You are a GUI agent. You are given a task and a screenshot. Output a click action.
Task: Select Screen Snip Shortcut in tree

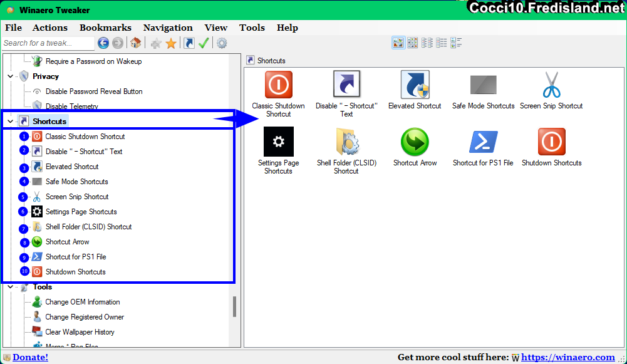[77, 197]
